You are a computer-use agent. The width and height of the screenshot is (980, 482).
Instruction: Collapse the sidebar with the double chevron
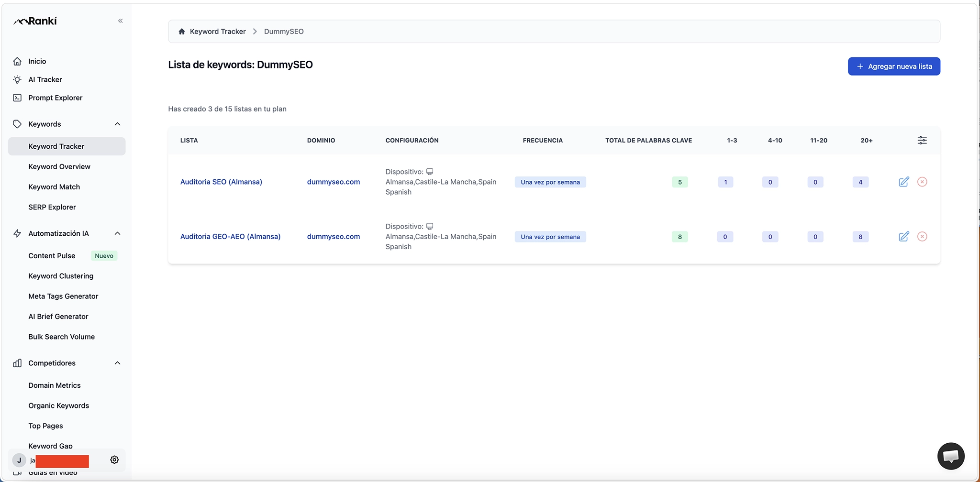tap(121, 21)
